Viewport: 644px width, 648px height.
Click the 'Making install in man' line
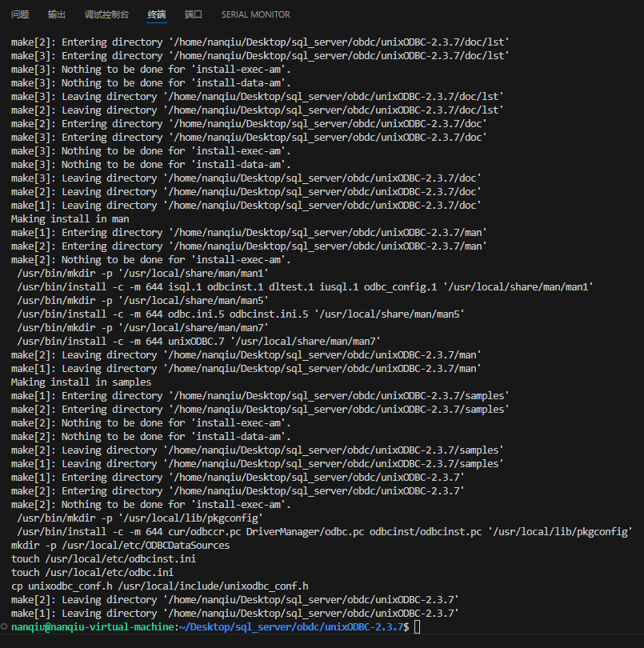[x=70, y=219]
